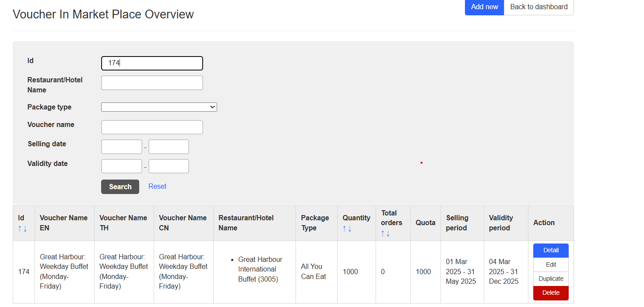Sort Id column ascending with up arrow
644x307 pixels.
coord(20,229)
